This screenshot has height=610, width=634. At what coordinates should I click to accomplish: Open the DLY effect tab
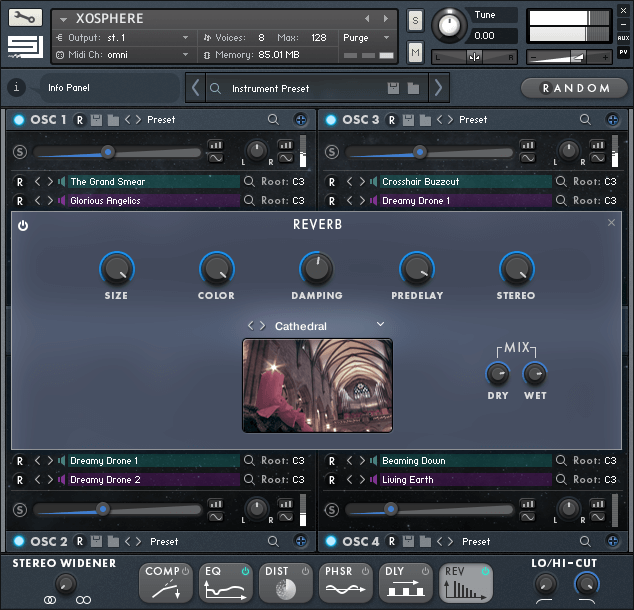(x=406, y=583)
